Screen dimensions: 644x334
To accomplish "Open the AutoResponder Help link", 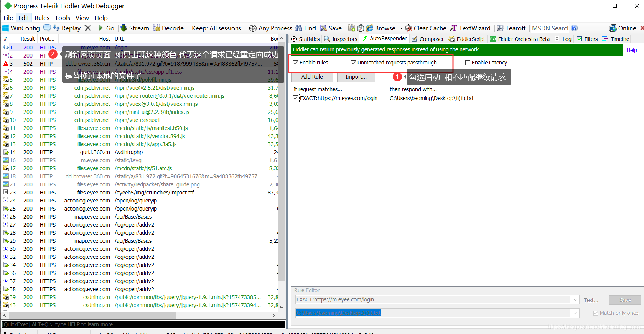I will pyautogui.click(x=632, y=50).
